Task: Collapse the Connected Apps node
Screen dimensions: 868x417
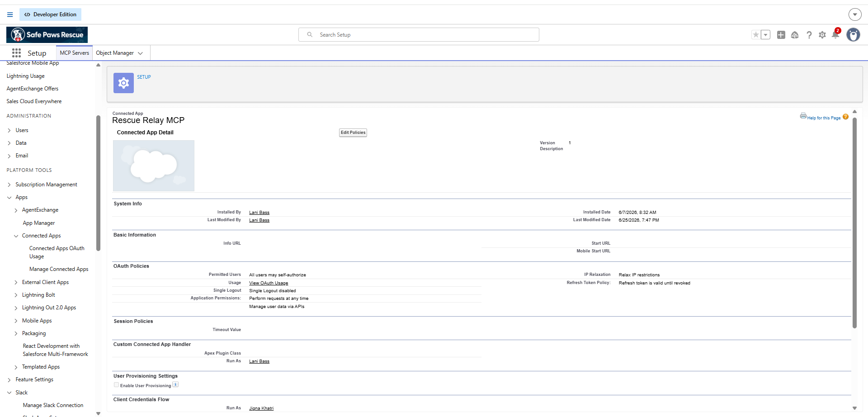Action: [16, 236]
